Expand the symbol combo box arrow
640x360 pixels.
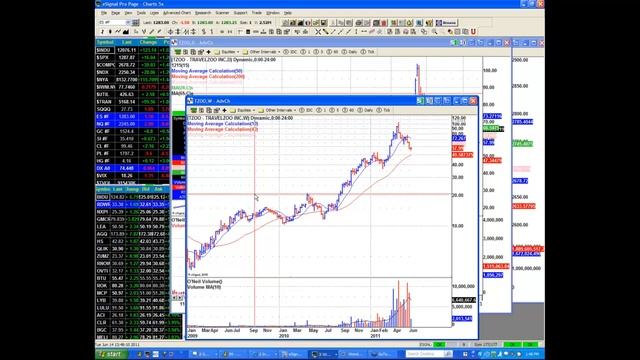point(128,22)
